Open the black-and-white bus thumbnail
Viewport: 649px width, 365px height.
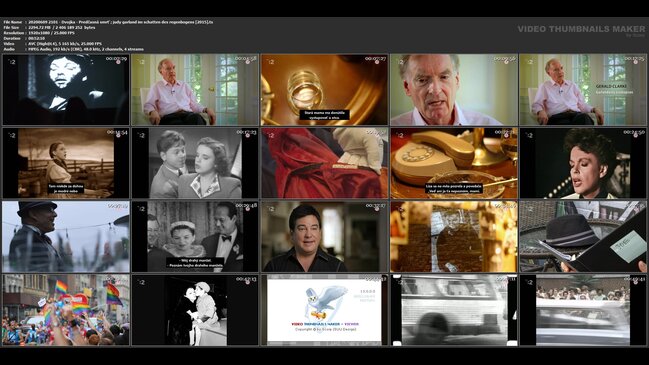(x=454, y=310)
